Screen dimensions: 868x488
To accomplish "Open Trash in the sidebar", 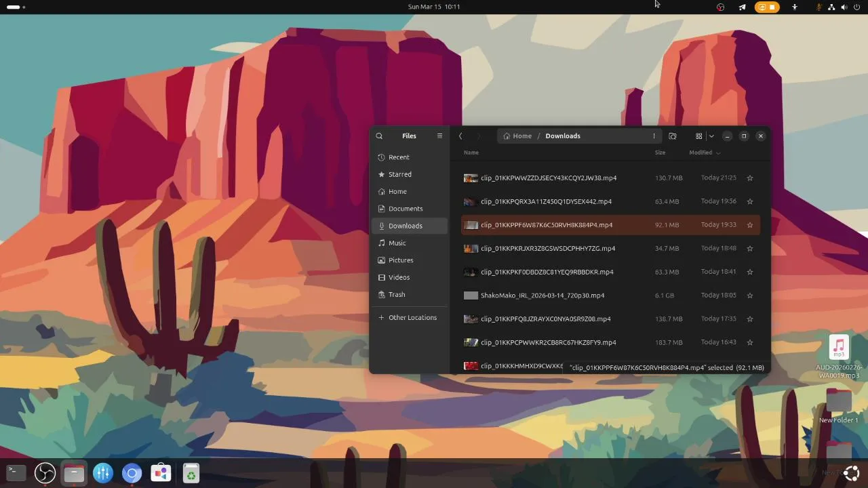I will [x=410, y=295].
